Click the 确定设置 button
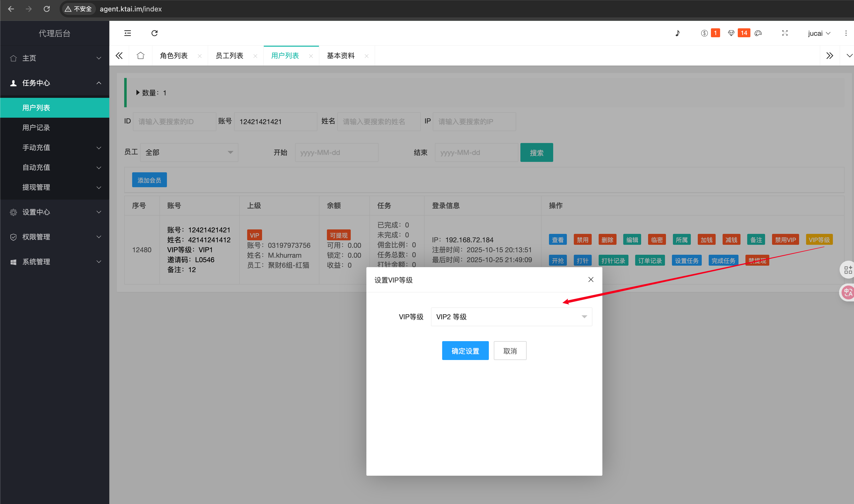 tap(465, 351)
